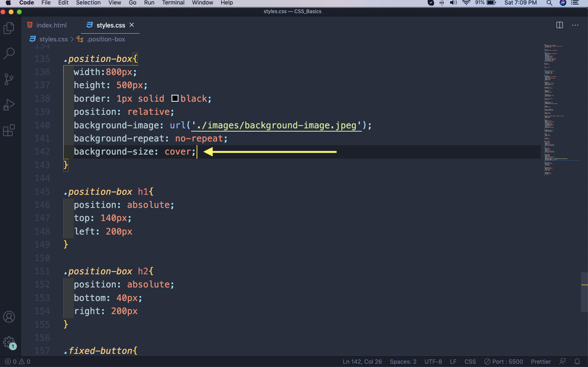Screen dimensions: 588x367
Task: Open the Wi-Fi menu bar icon
Action: point(466,2)
